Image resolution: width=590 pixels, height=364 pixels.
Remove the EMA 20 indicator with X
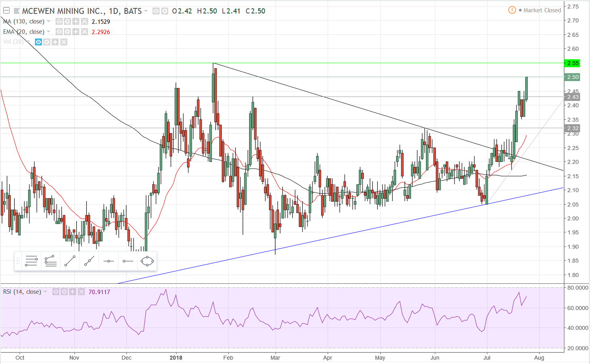[x=85, y=32]
